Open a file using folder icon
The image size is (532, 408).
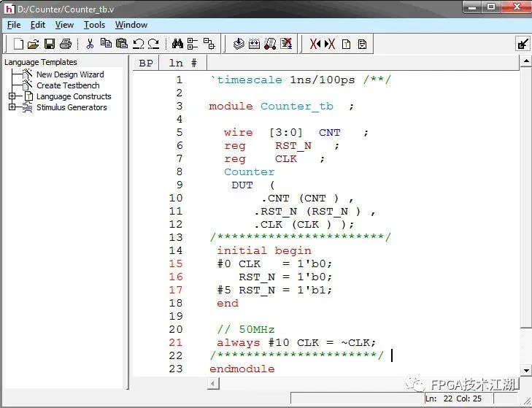tap(34, 44)
